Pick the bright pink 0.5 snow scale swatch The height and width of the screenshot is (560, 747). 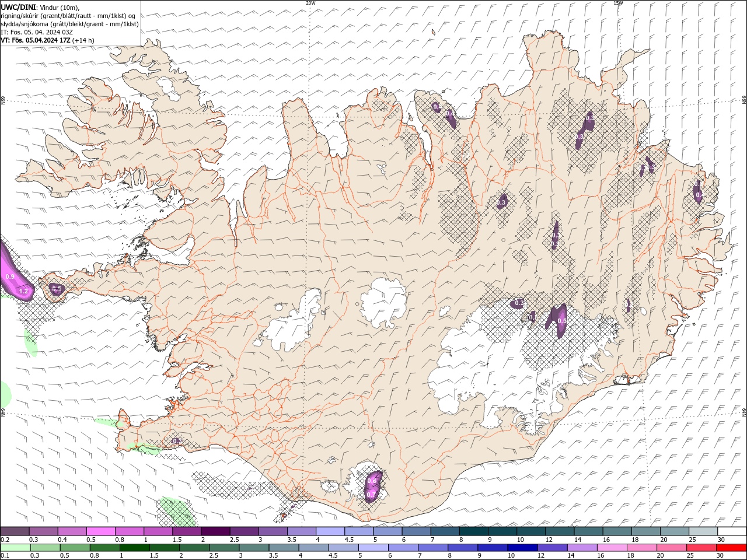(x=101, y=531)
